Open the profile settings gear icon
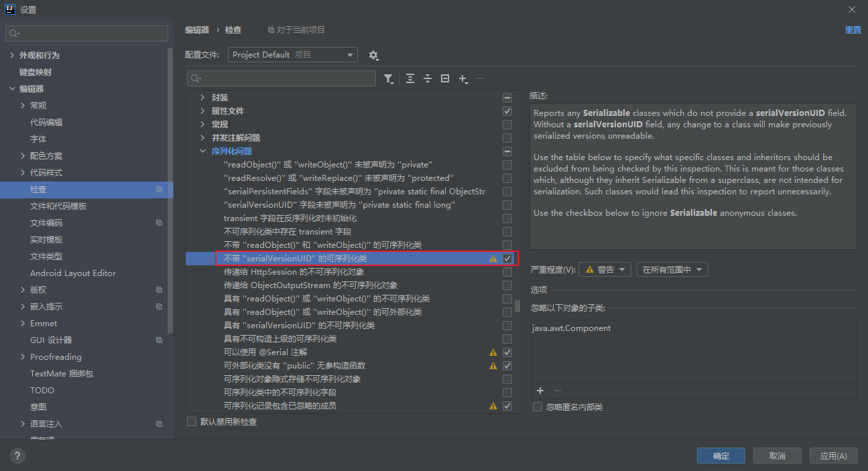 tap(373, 54)
